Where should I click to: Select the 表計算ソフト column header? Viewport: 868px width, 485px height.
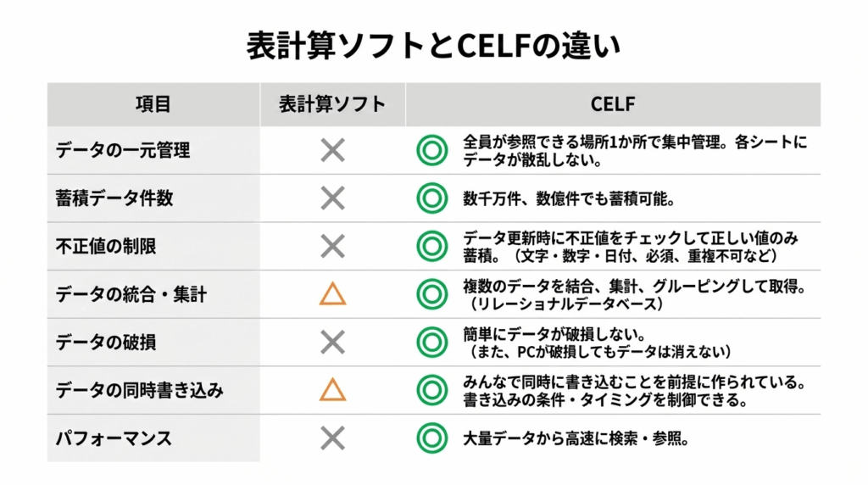point(332,104)
